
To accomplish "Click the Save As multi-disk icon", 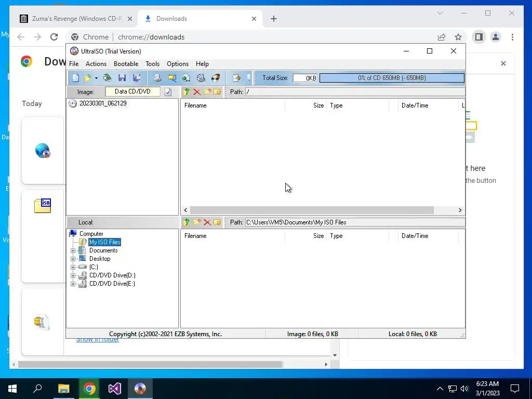I will point(137,78).
